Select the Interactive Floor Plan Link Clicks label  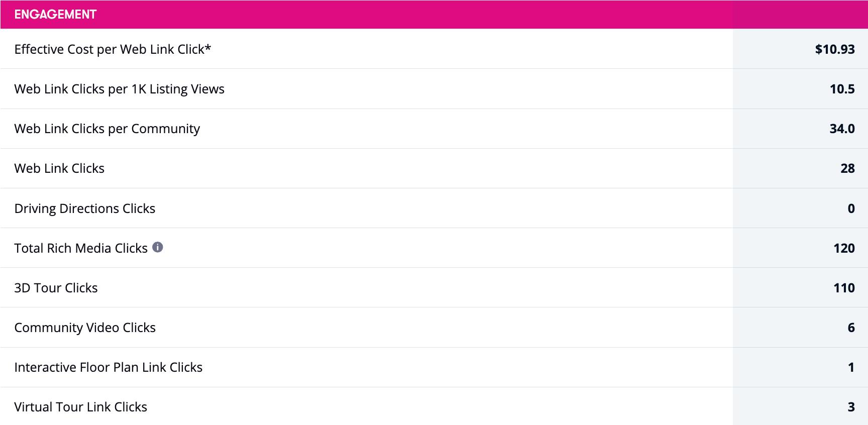tap(108, 367)
